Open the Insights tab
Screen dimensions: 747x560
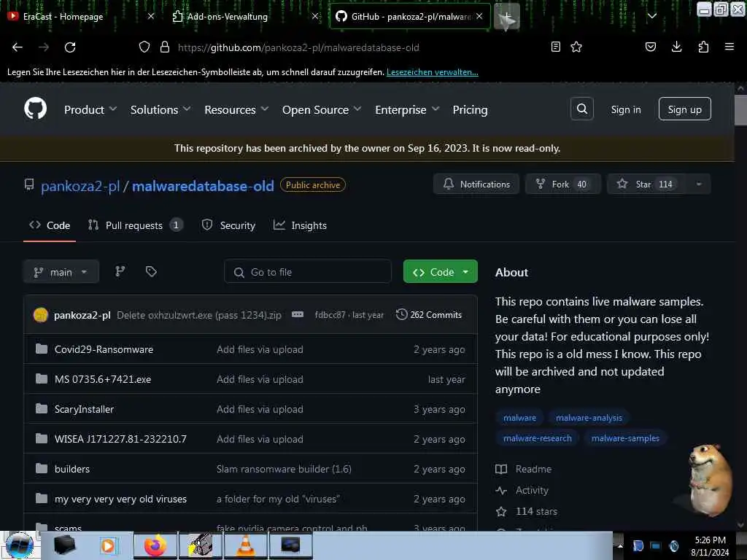coord(300,225)
